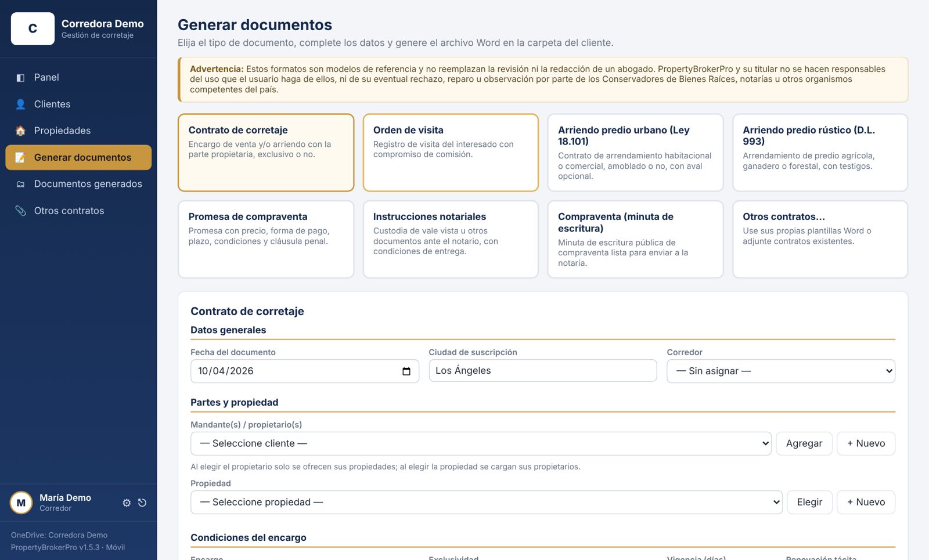Viewport: 929px width, 560px height.
Task: Open the calendar picker in Fecha del documento
Action: click(x=406, y=371)
